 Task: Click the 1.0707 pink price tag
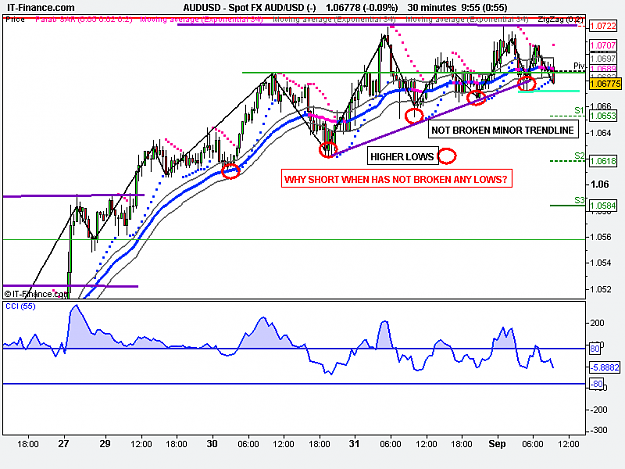[x=603, y=45]
